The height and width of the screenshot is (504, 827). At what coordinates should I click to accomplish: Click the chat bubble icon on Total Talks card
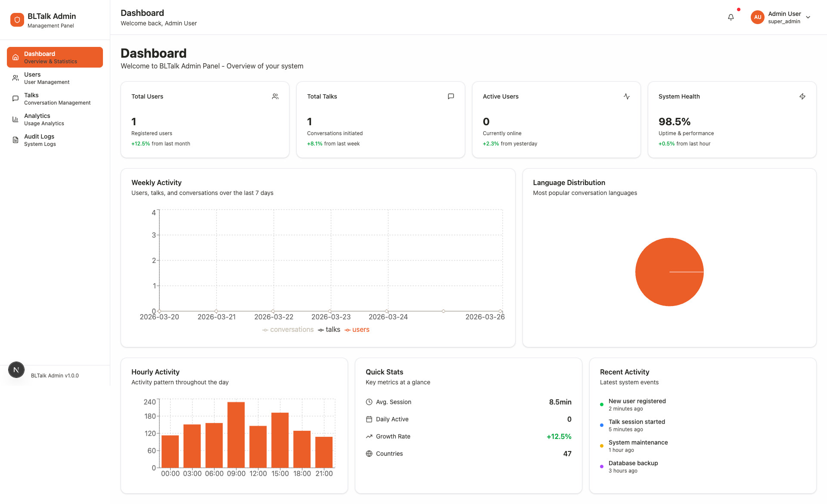451,96
